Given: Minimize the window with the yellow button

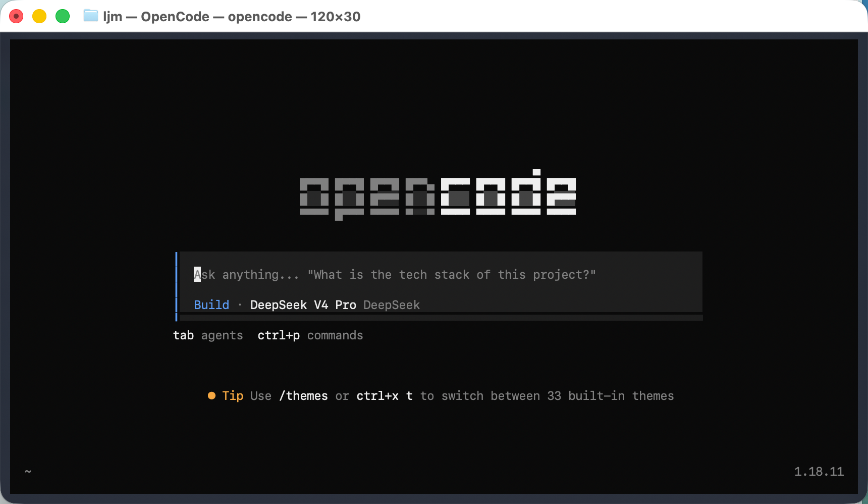Looking at the screenshot, I should 39,16.
